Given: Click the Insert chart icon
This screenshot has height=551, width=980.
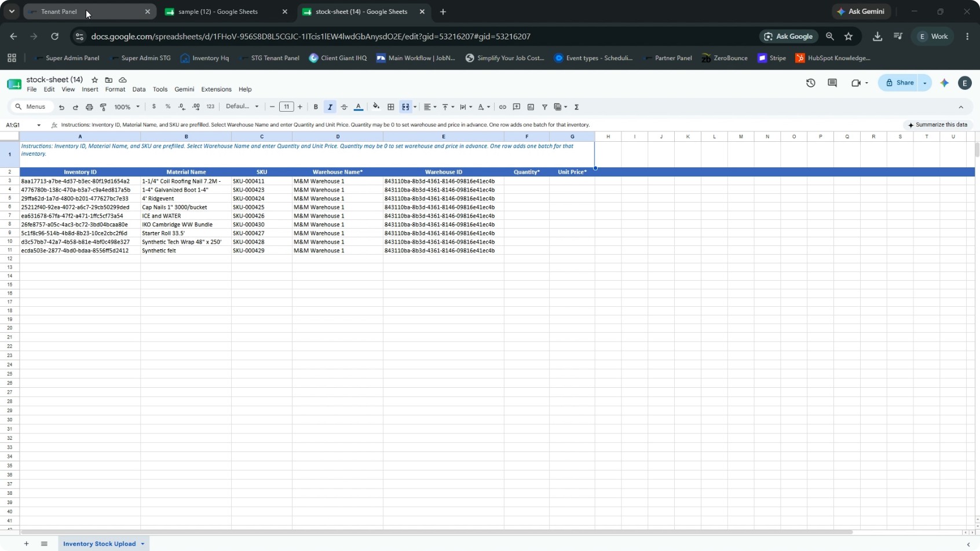Looking at the screenshot, I should 531,107.
